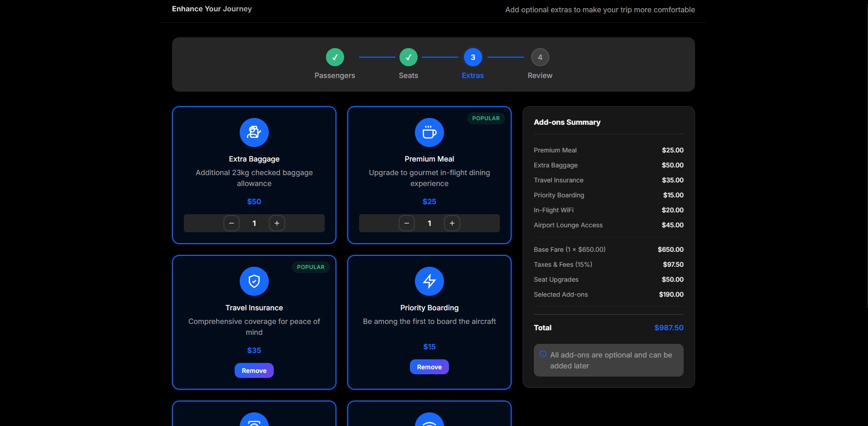Click the Extra Baggage luggage icon

(x=254, y=132)
